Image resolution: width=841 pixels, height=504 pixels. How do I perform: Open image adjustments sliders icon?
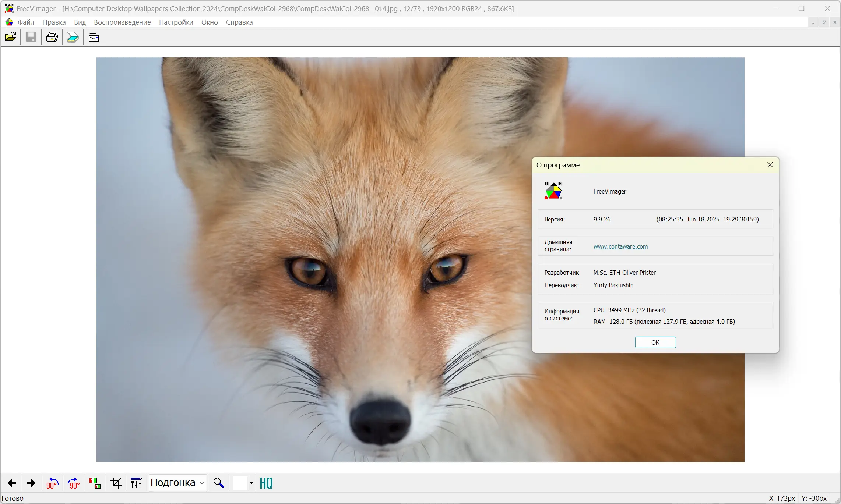click(137, 483)
